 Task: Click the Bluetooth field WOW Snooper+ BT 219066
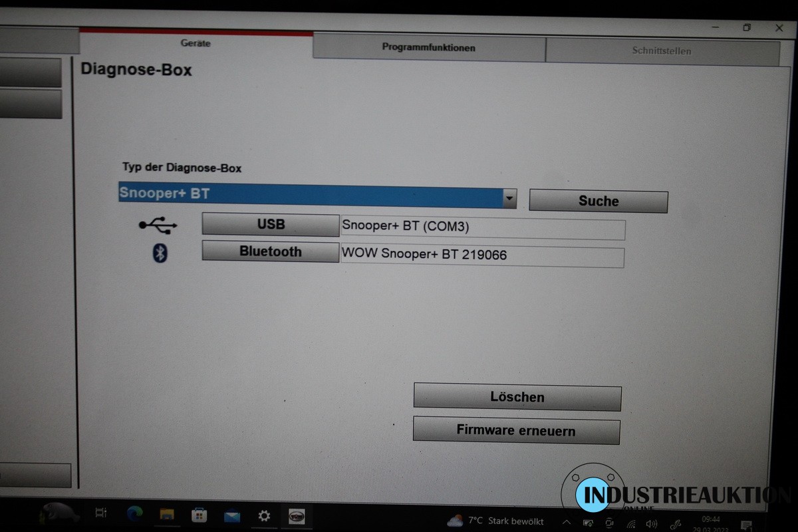point(482,255)
